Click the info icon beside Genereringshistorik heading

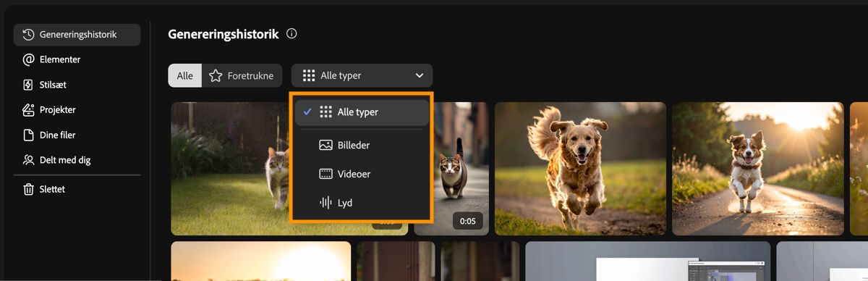(292, 34)
